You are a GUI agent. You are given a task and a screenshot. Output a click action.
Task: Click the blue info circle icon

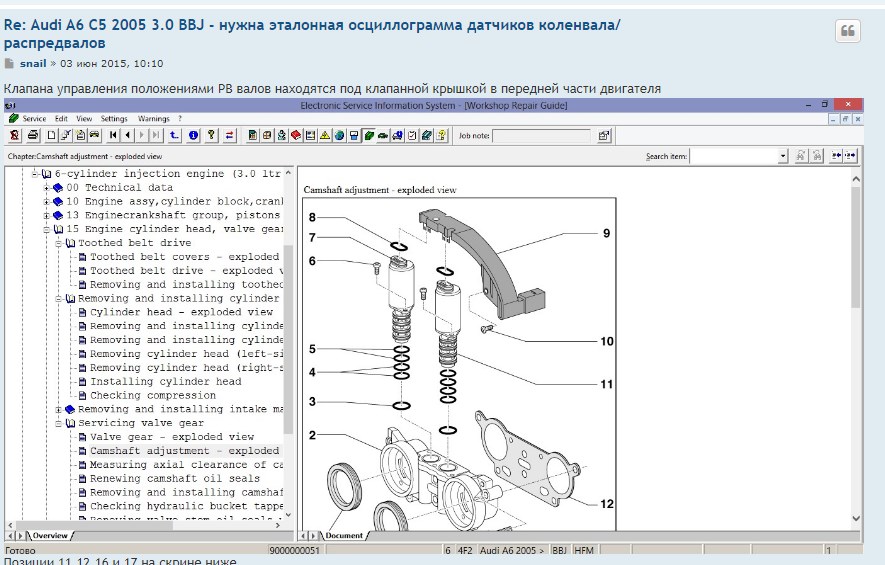(x=193, y=135)
